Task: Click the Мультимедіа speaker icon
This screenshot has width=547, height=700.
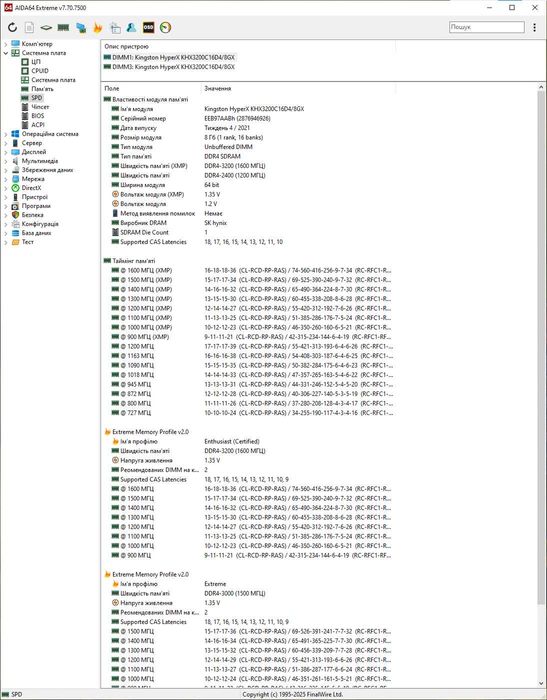Action: [15, 161]
